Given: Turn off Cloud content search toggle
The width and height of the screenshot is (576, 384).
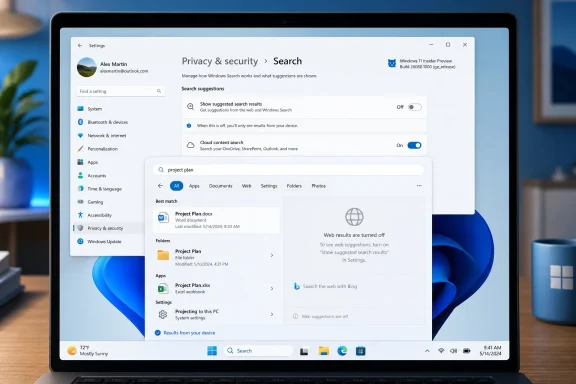Looking at the screenshot, I should point(414,145).
